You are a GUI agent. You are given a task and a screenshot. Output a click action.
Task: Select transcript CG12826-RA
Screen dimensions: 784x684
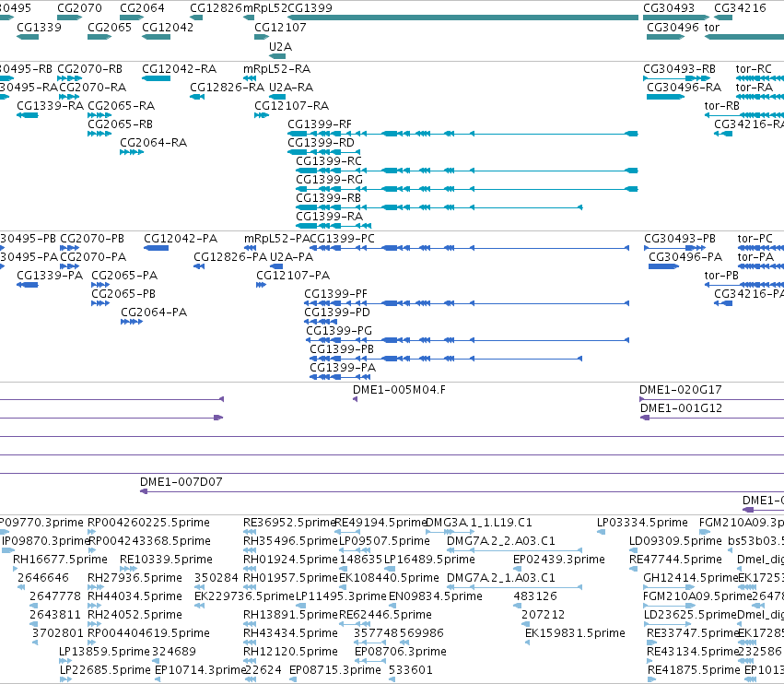pyautogui.click(x=228, y=88)
